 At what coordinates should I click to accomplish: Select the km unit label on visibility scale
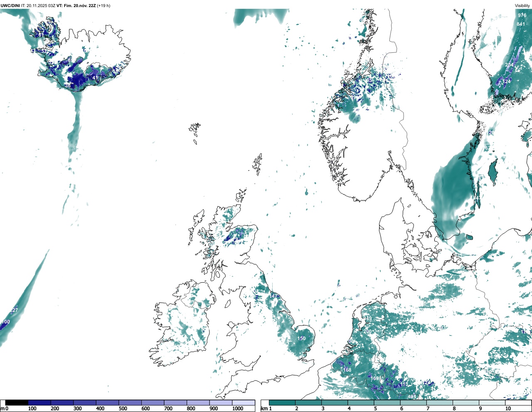pyautogui.click(x=264, y=409)
